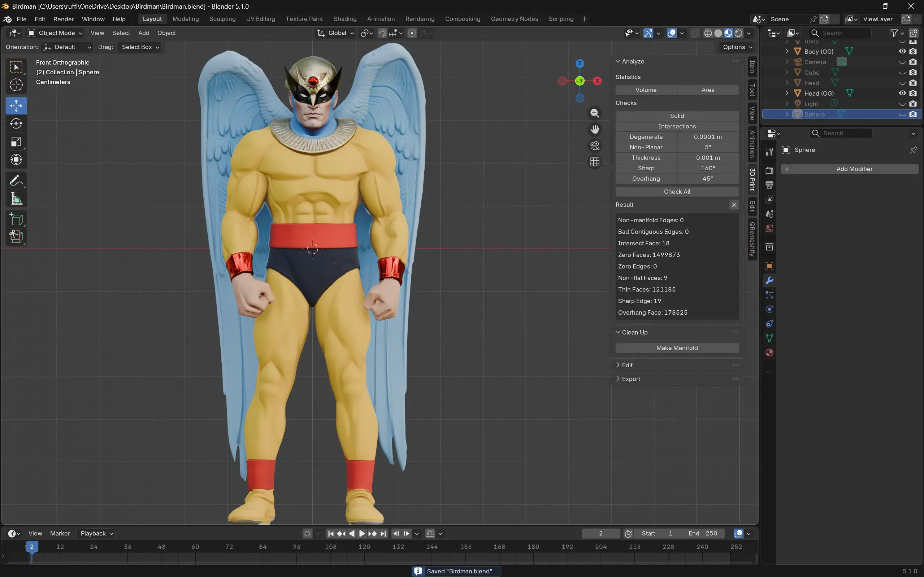The height and width of the screenshot is (577, 924).
Task: Run the Intersections check
Action: coord(677,126)
